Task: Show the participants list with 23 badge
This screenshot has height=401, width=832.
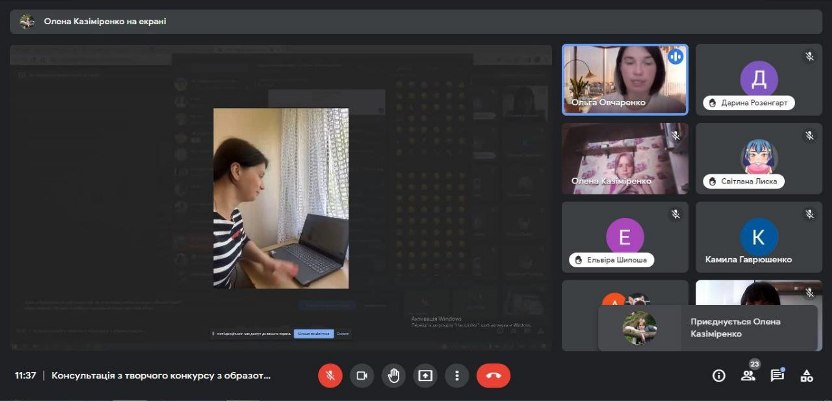Action: (748, 376)
